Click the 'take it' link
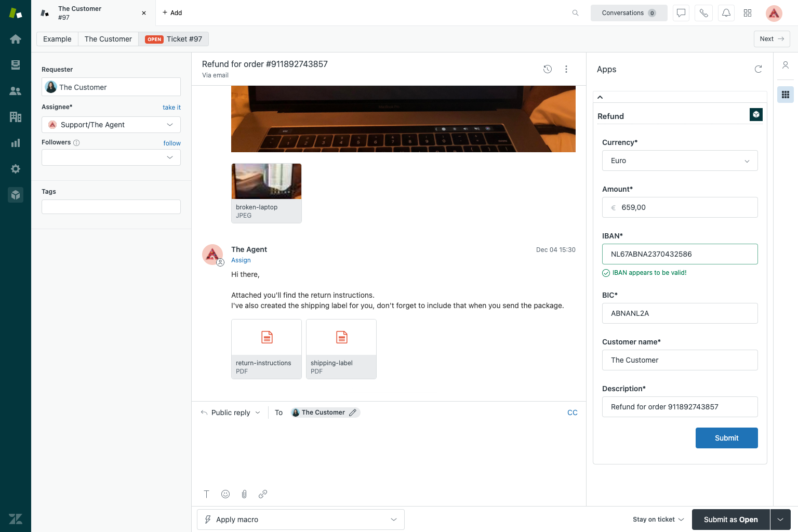798x532 pixels. coord(171,108)
